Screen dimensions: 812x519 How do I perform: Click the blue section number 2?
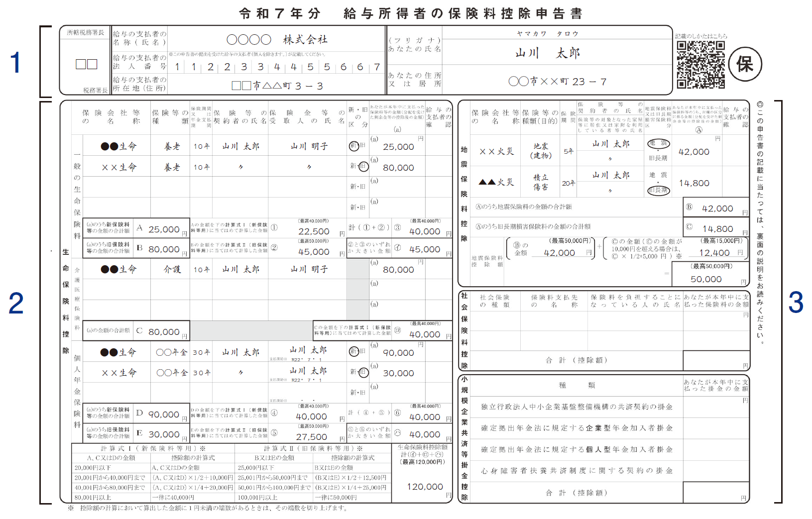point(16,303)
